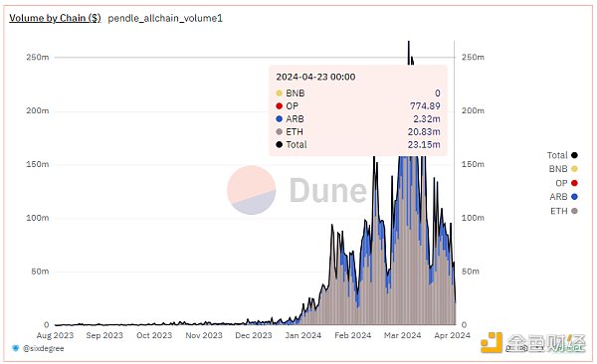Click the black Total legend dot
Viewport: 597px width, 364px height.
pos(574,155)
